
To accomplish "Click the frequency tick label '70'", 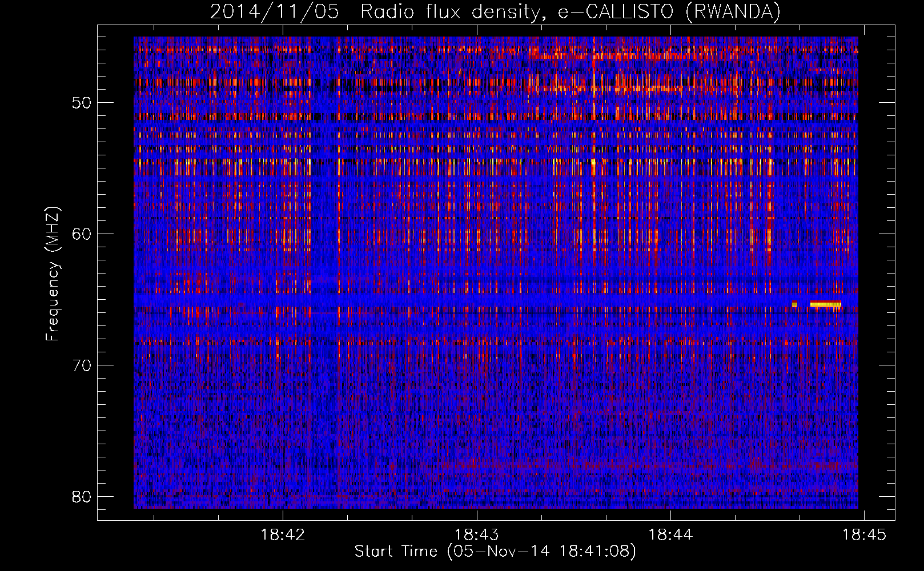I will [81, 365].
